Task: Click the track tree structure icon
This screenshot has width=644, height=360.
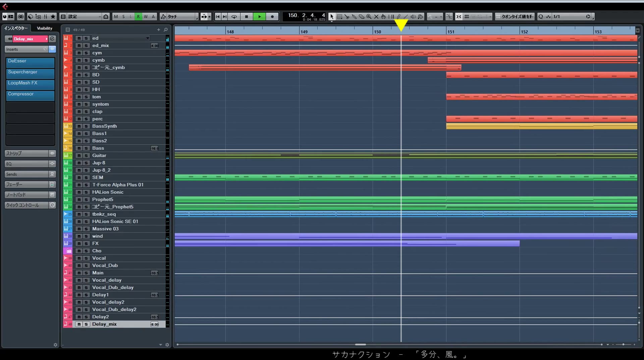Action: click(38, 16)
